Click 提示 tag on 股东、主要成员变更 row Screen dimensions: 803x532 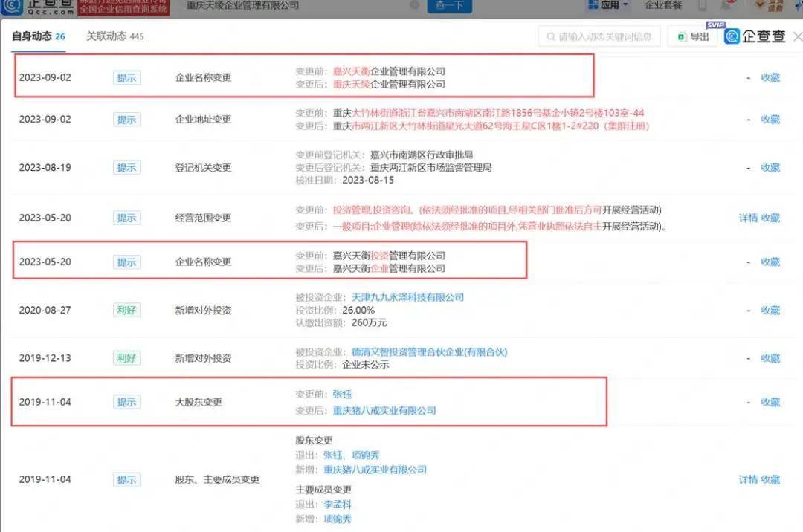click(126, 480)
